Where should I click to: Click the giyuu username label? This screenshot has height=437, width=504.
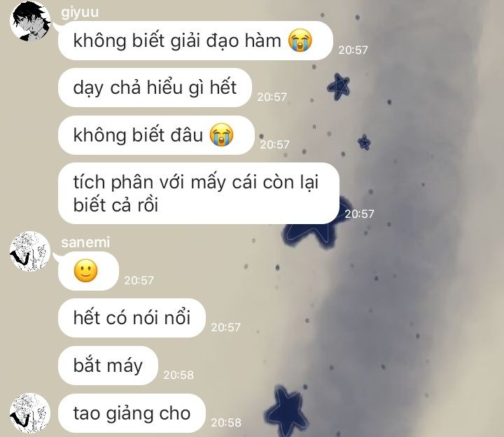80,12
